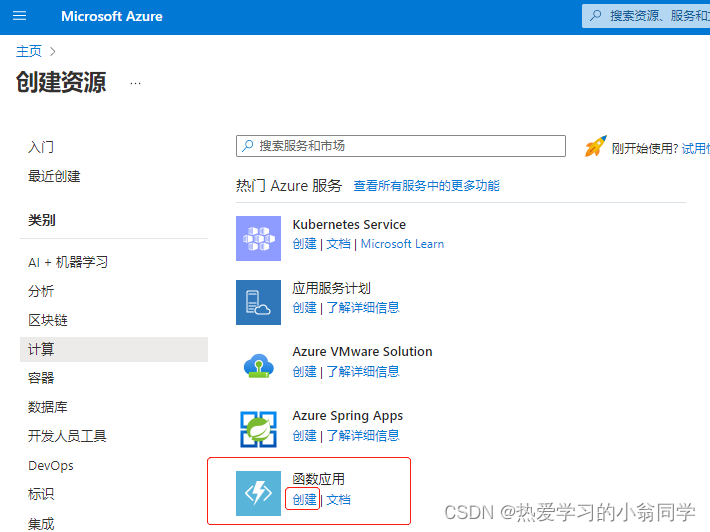Select 开发人员工具 category
710x532 pixels.
[67, 436]
